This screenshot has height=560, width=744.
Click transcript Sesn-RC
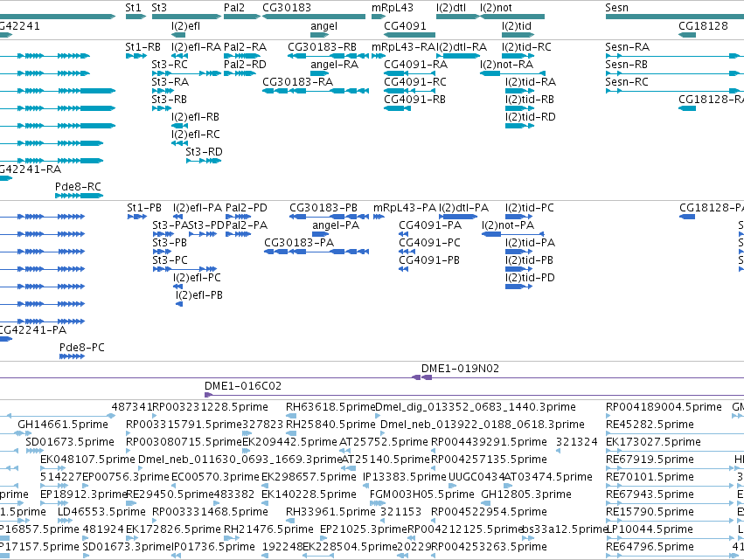[674, 91]
